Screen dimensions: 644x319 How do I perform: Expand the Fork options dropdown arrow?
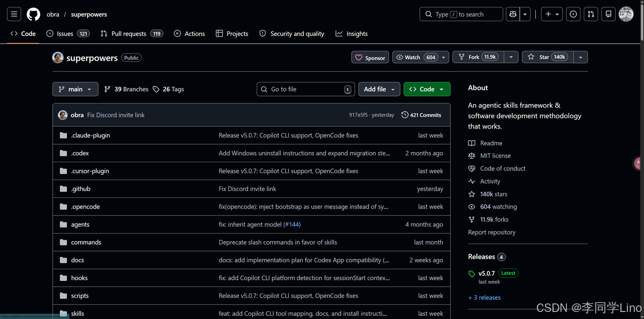click(511, 57)
